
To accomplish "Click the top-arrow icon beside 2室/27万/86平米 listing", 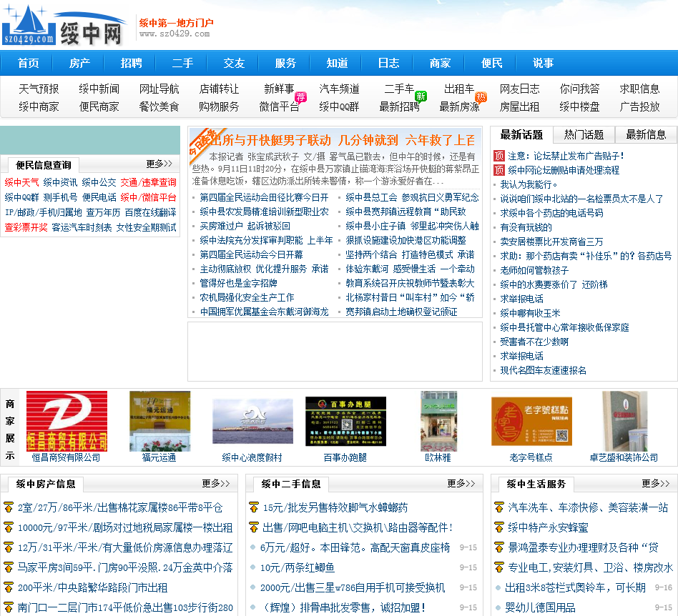I will point(8,507).
